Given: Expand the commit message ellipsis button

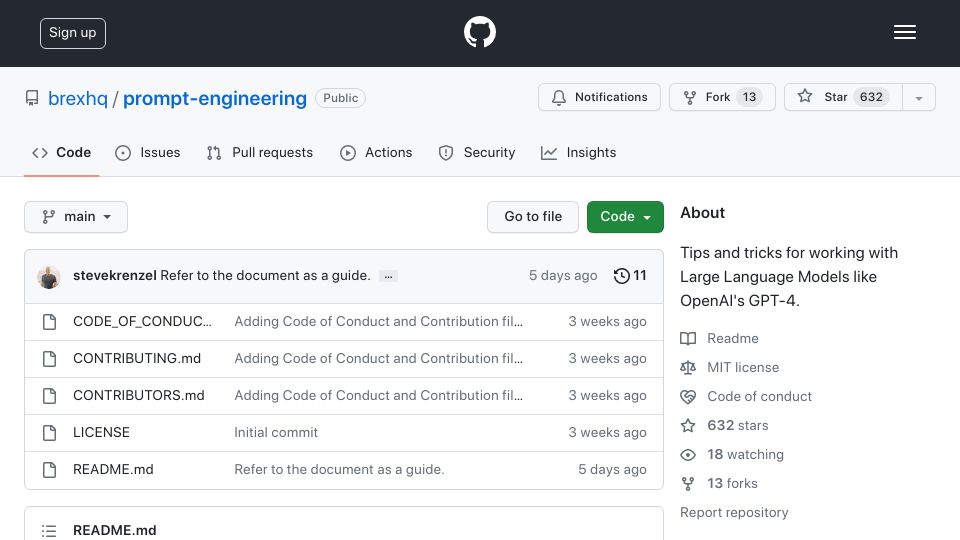Looking at the screenshot, I should click(x=388, y=276).
